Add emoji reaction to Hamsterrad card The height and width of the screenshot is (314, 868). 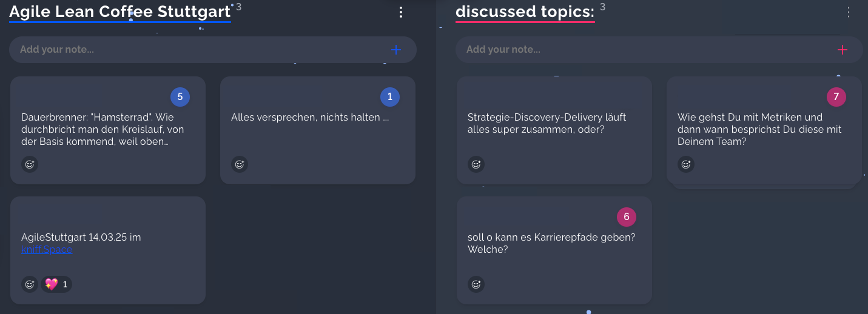click(x=30, y=164)
